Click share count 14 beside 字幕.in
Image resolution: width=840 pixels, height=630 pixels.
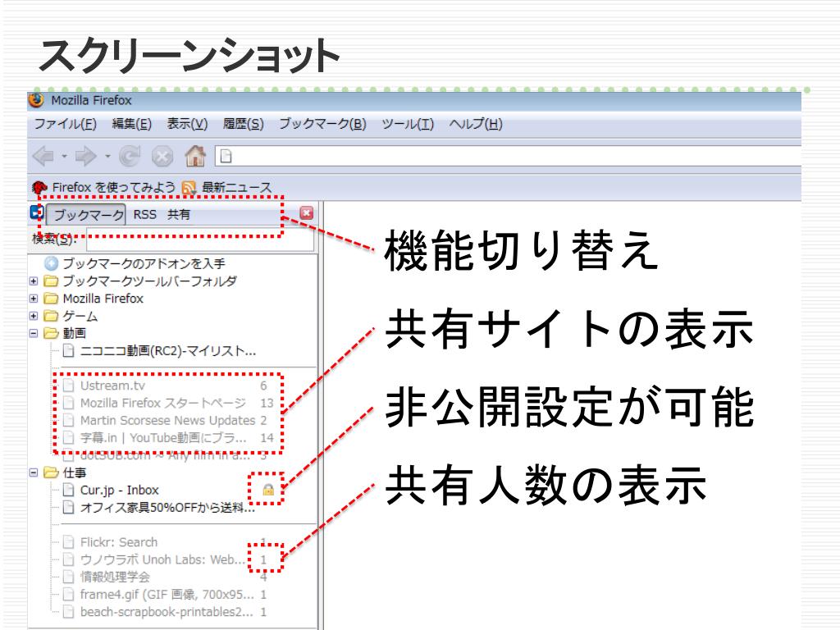[x=267, y=438]
